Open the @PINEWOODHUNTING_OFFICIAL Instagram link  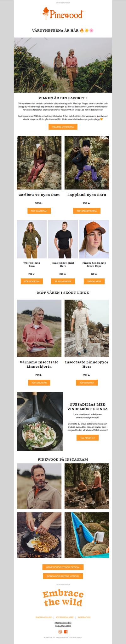click(63, 576)
